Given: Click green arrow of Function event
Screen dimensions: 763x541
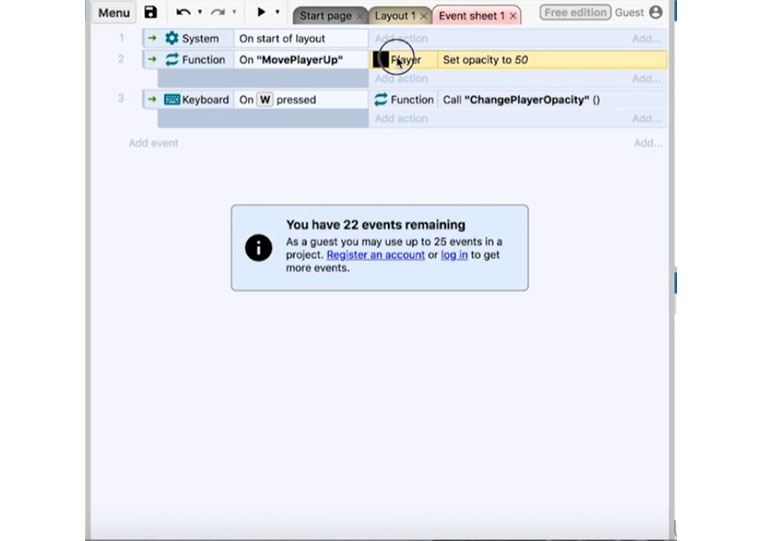Looking at the screenshot, I should pyautogui.click(x=152, y=60).
